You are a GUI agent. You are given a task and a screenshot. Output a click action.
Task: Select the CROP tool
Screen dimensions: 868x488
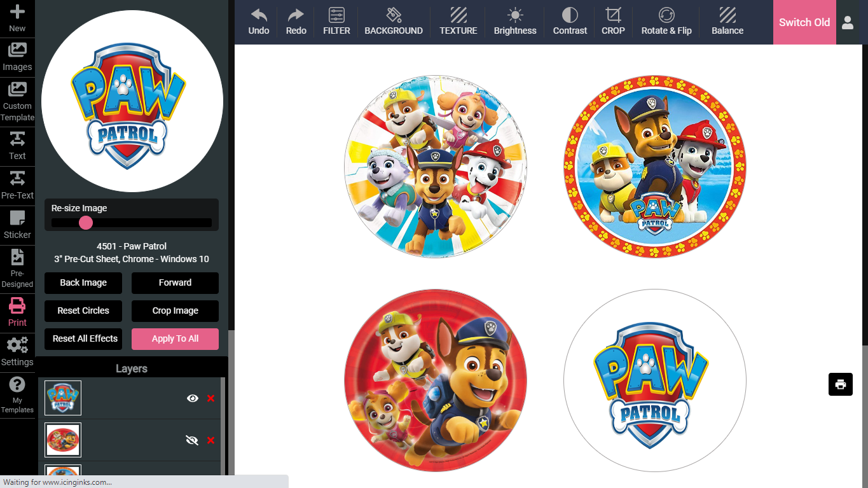click(x=612, y=22)
